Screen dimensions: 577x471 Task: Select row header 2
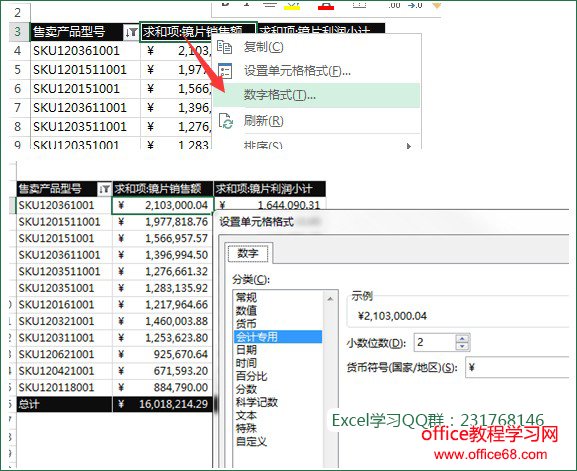18,13
